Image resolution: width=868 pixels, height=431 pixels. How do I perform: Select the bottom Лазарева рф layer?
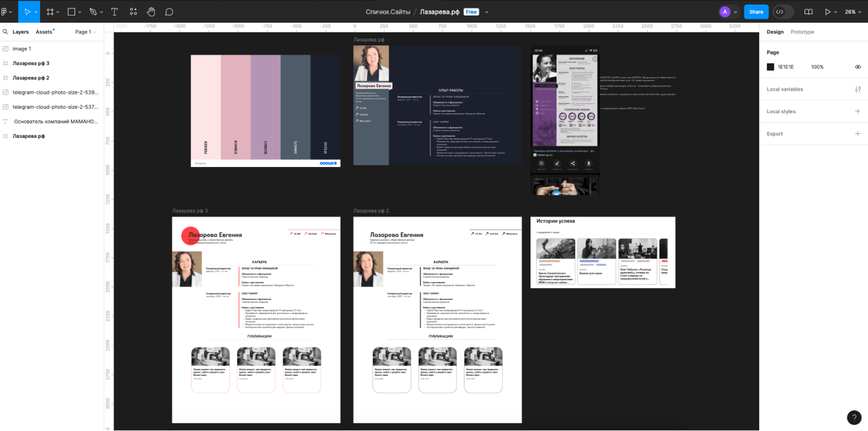[52, 136]
